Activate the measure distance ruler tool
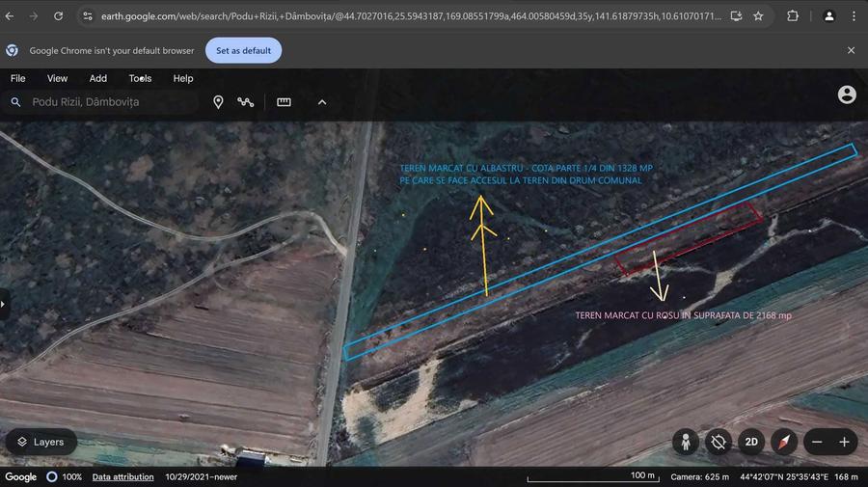The height and width of the screenshot is (487, 868). pos(284,102)
